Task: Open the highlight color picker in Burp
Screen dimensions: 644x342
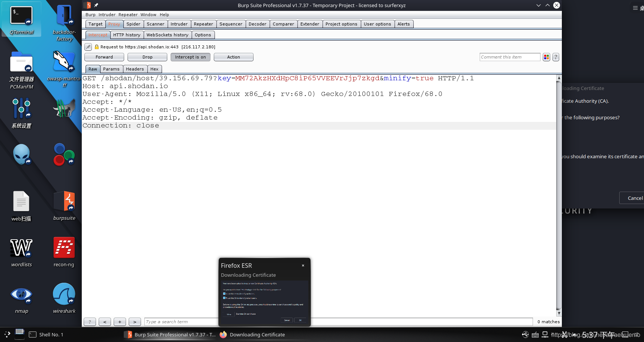Action: pyautogui.click(x=546, y=57)
